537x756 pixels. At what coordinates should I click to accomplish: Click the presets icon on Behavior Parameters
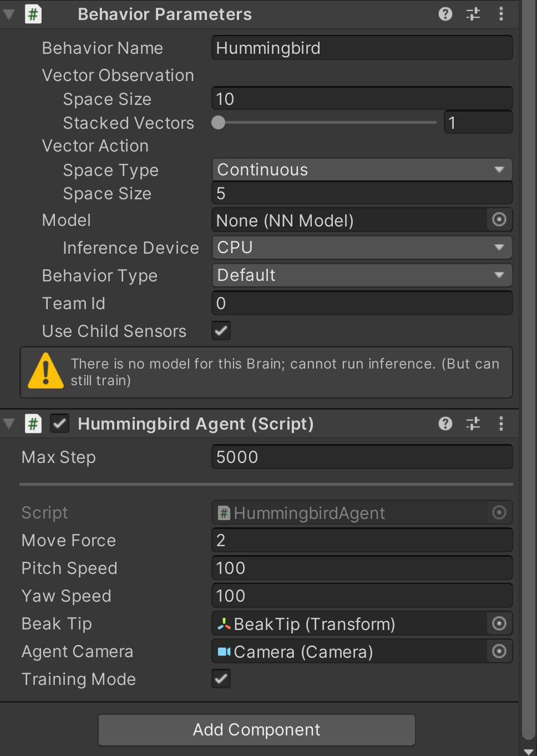[473, 14]
